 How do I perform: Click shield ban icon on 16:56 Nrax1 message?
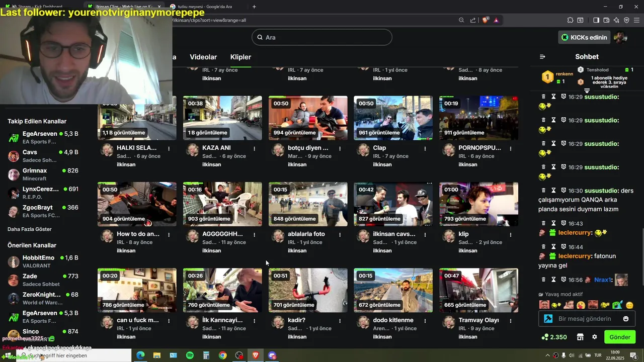point(563,280)
